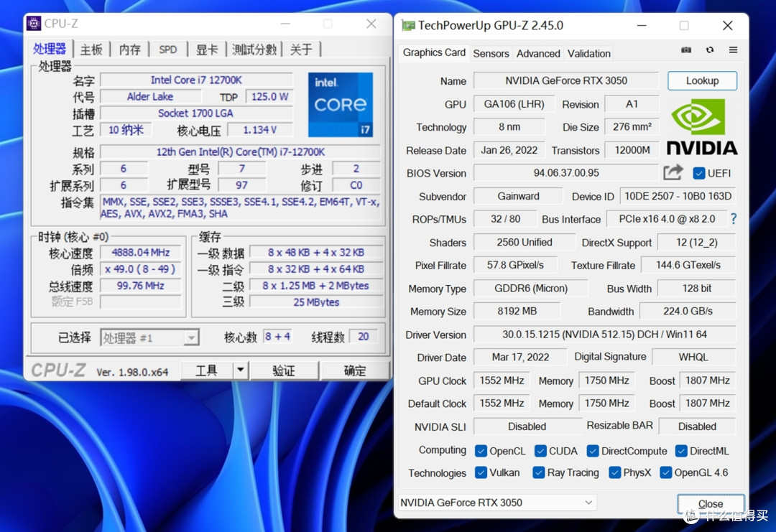Click the 线程数 value 20
This screenshot has height=532, width=776.
tap(364, 337)
